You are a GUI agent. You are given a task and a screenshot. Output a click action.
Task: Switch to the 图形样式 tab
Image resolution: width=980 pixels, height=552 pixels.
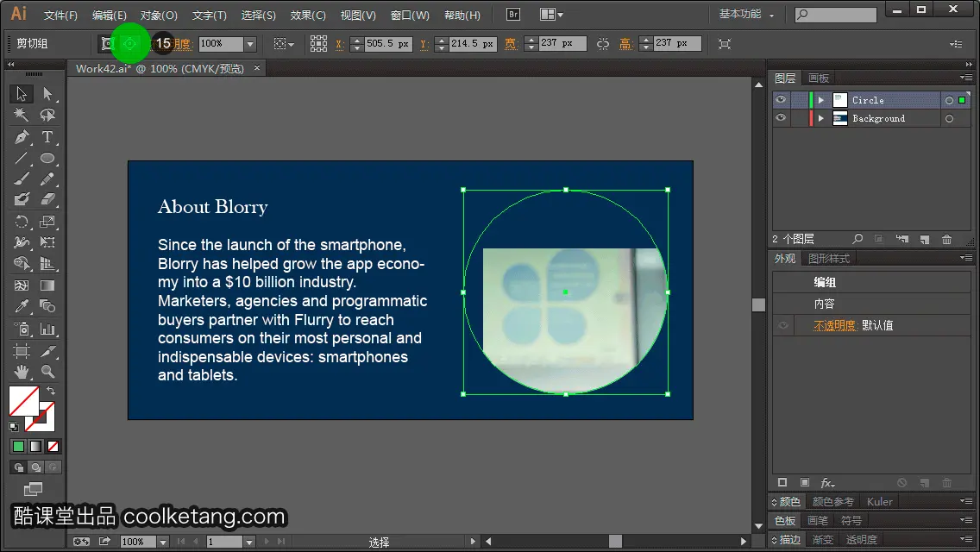point(829,258)
